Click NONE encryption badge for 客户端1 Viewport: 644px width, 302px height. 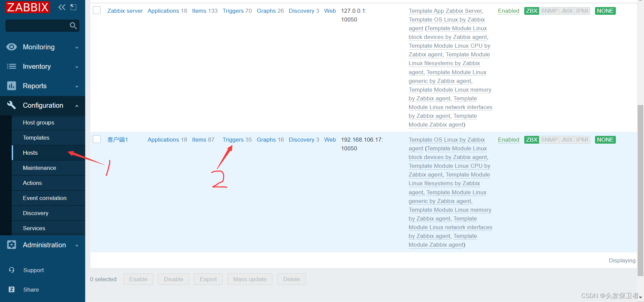[x=605, y=140]
